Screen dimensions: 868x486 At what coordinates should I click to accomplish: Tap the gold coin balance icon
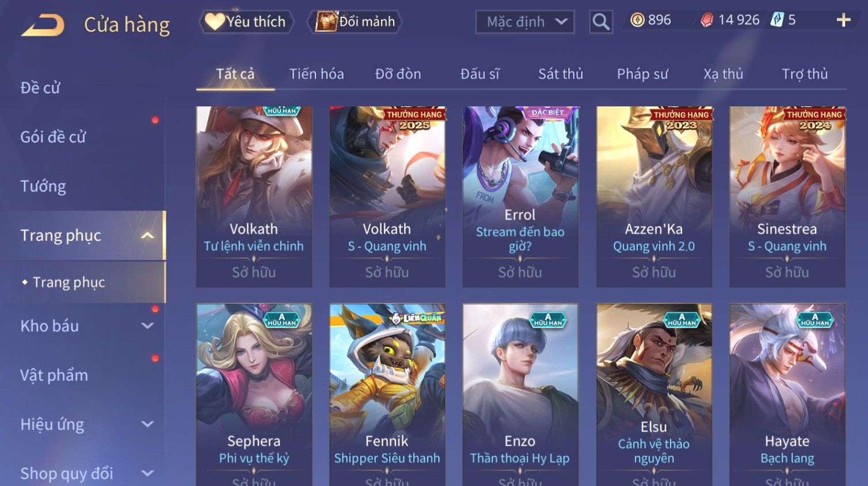[x=637, y=20]
